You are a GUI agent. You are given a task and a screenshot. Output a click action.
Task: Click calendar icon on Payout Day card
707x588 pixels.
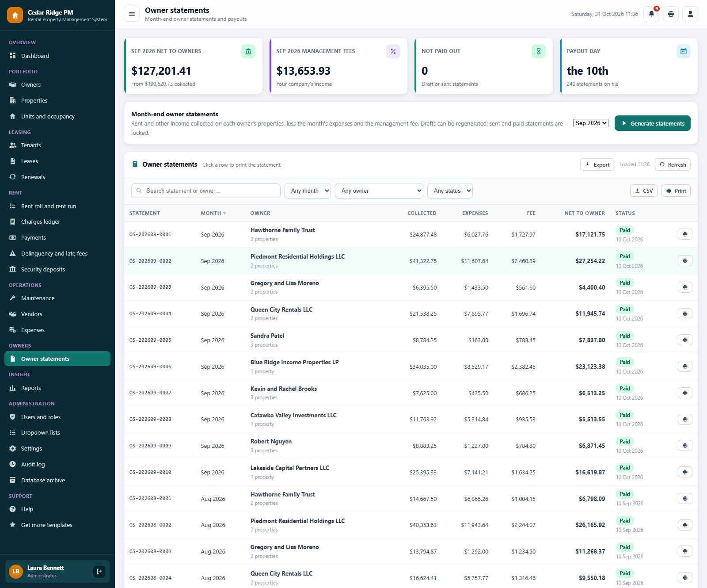684,51
